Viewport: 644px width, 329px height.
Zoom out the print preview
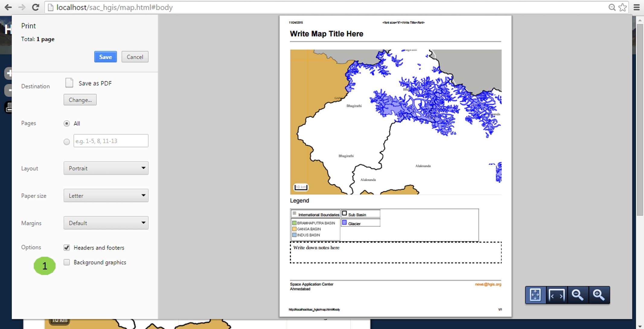(578, 295)
